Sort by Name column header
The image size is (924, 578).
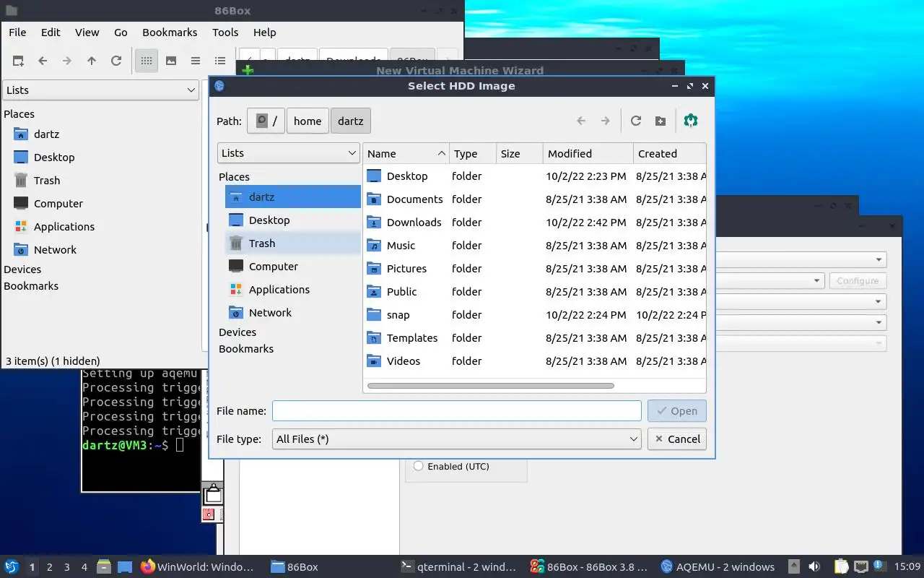pyautogui.click(x=406, y=153)
